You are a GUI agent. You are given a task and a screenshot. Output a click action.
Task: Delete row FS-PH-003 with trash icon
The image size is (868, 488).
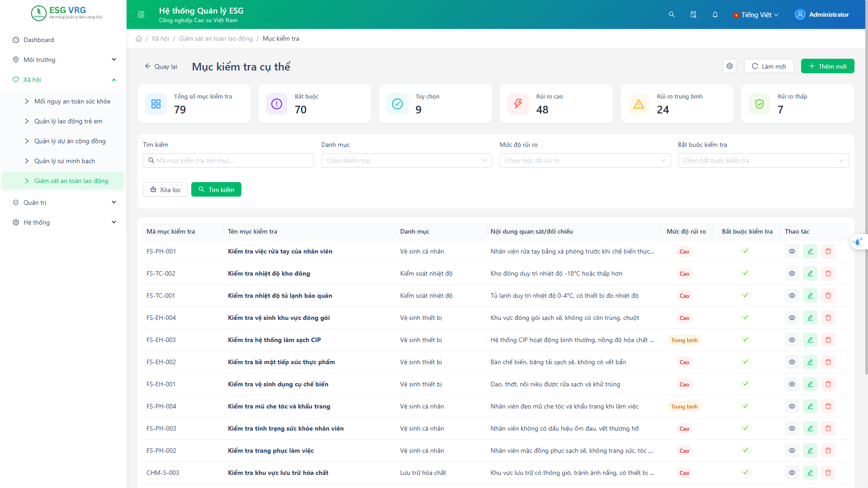828,428
